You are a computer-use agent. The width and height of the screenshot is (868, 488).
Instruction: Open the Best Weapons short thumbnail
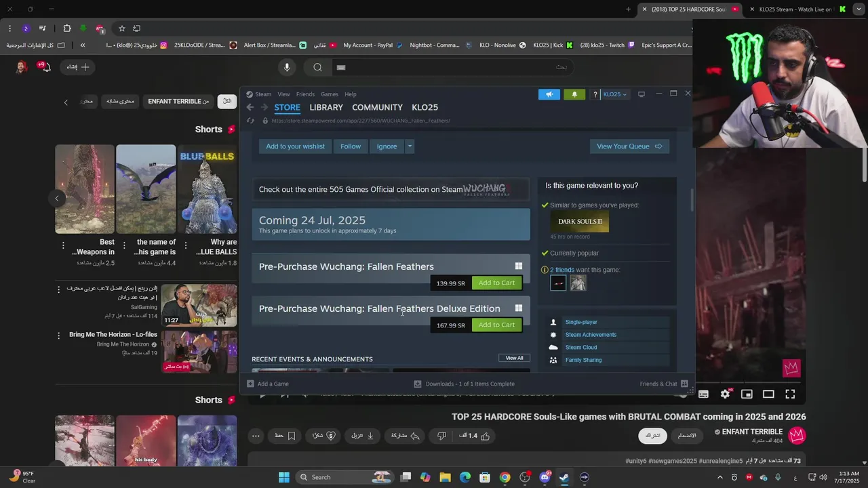pos(85,188)
